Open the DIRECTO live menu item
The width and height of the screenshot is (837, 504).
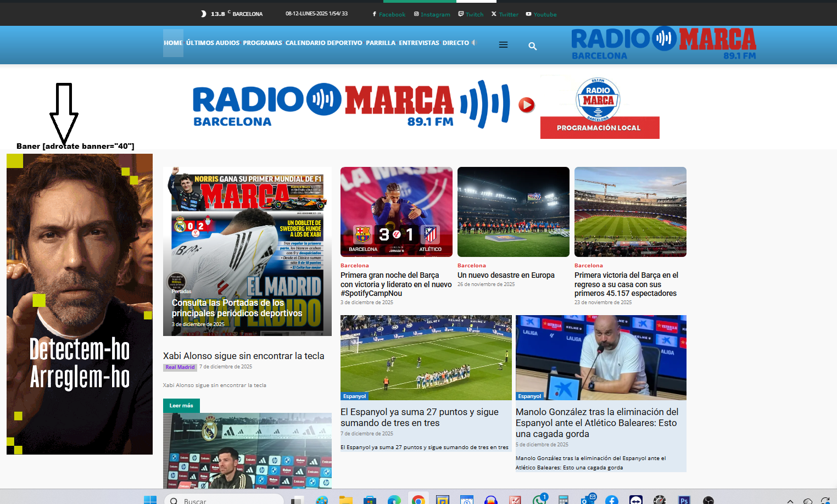(456, 43)
